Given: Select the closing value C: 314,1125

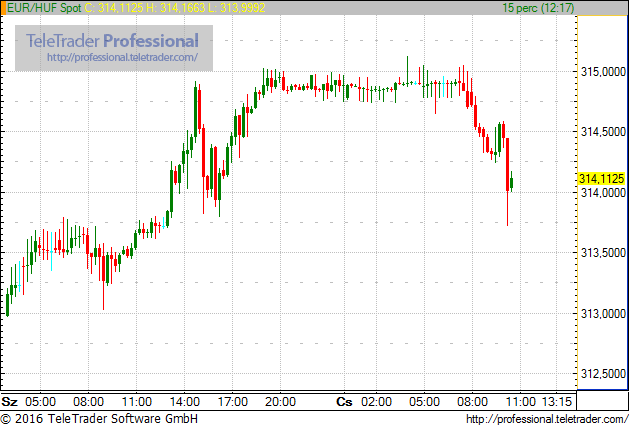Looking at the screenshot, I should pyautogui.click(x=114, y=8).
